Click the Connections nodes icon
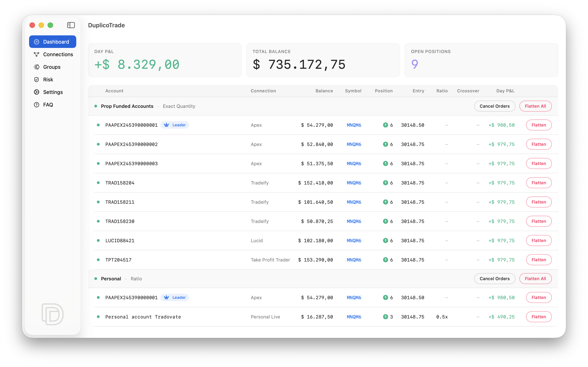 point(36,54)
